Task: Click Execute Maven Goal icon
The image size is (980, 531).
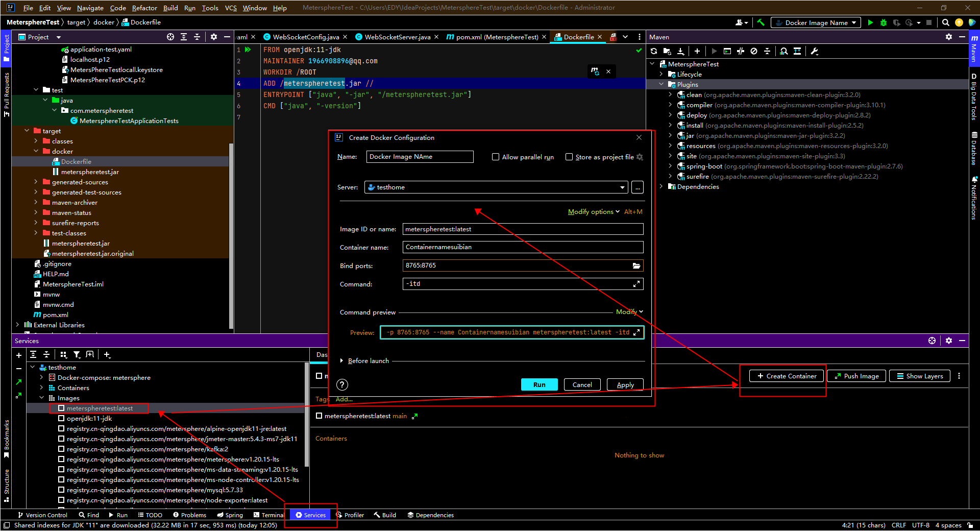Action: 727,51
